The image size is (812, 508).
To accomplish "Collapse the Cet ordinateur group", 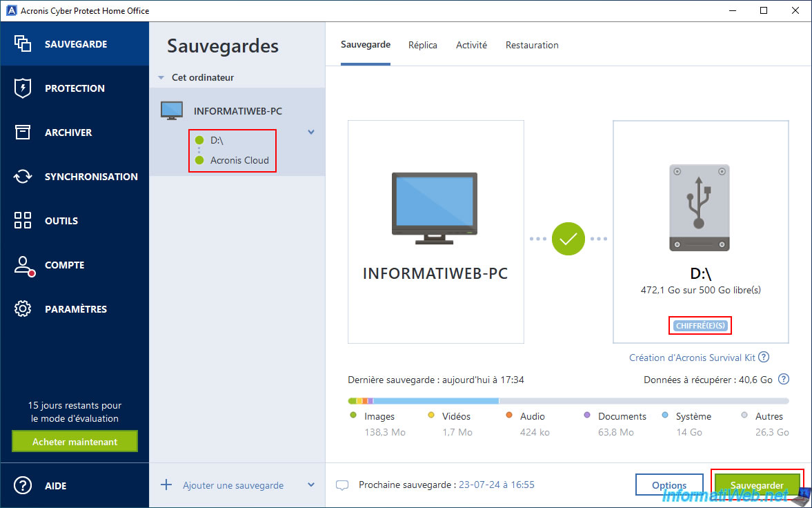I will (161, 78).
